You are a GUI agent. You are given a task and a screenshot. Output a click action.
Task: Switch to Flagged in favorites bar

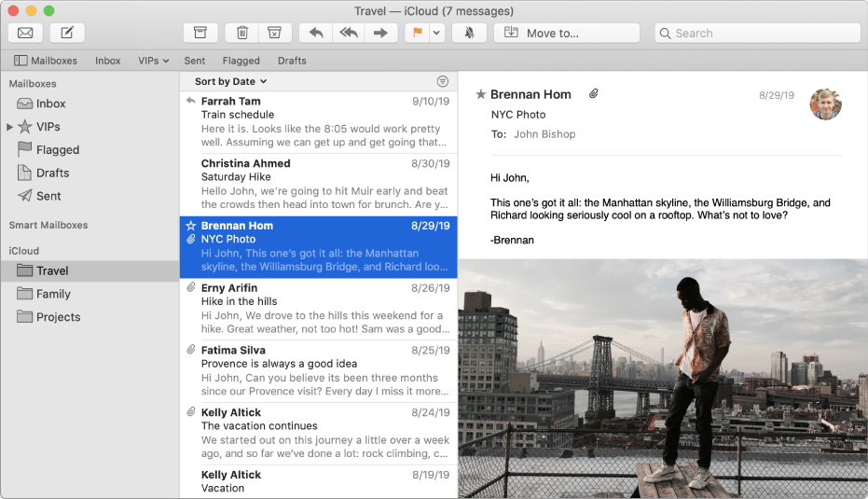[x=241, y=61]
